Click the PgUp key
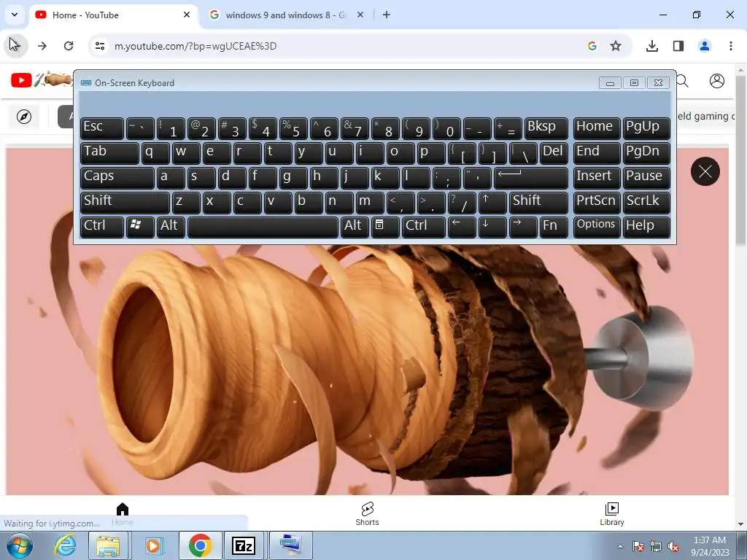 click(646, 128)
